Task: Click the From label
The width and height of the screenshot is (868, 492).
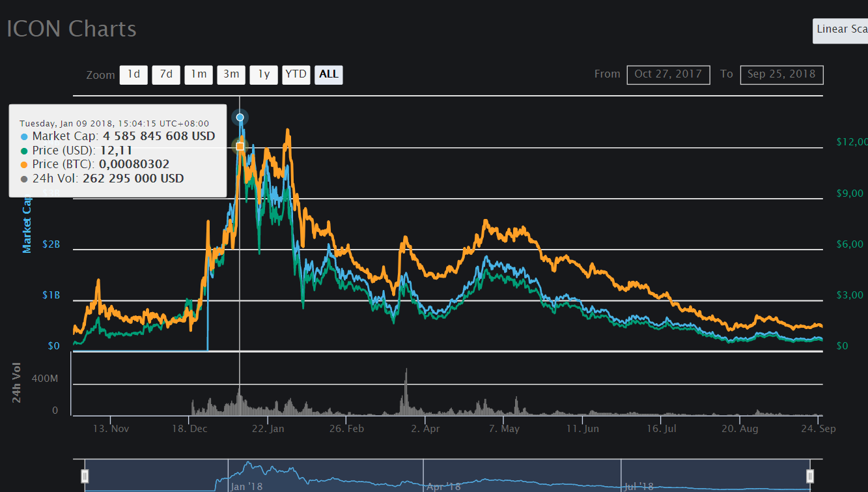Action: coord(607,74)
